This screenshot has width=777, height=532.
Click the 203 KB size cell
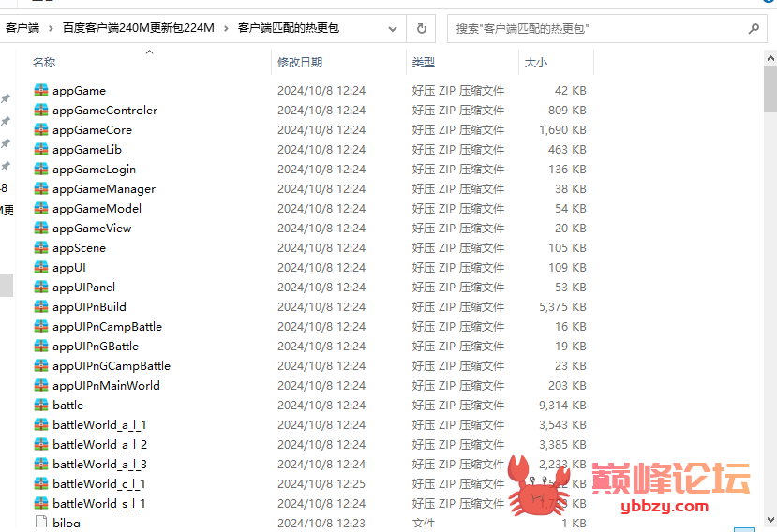(x=567, y=385)
